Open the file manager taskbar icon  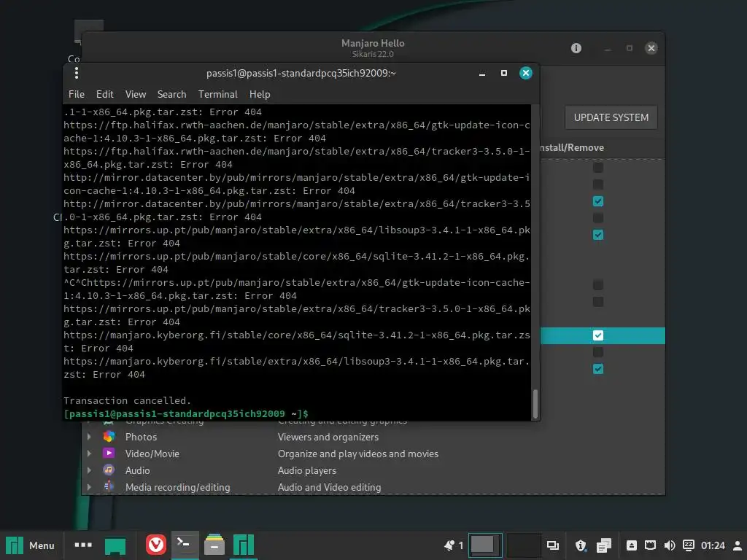click(214, 545)
